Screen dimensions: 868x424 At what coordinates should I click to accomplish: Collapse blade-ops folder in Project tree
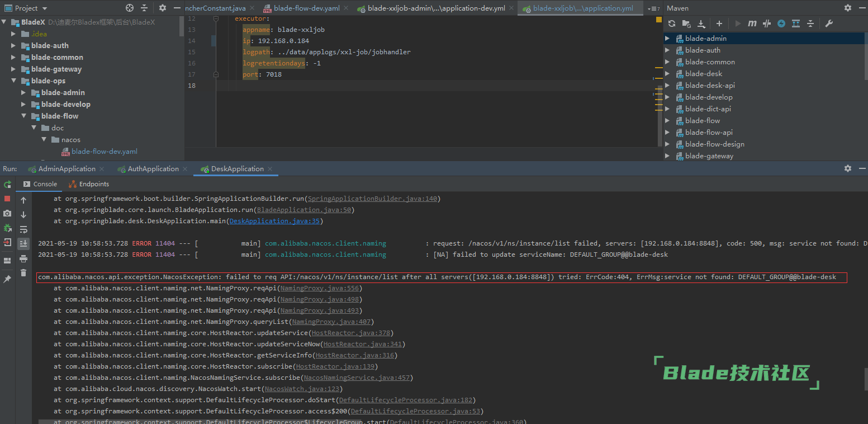pos(13,81)
